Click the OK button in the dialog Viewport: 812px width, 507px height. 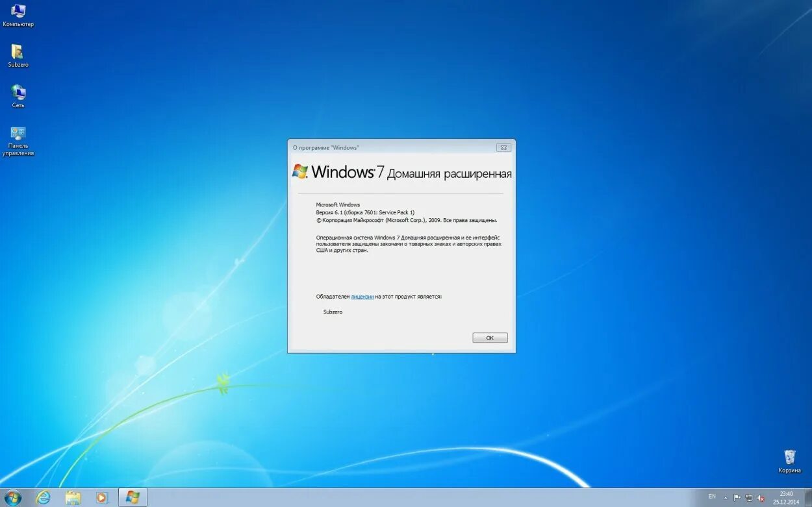(490, 338)
